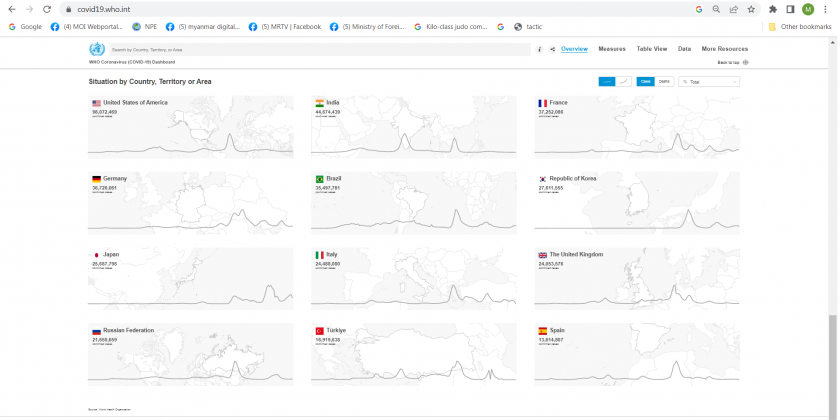Viewport: 840px width, 420px height.
Task: Open the Table View tab
Action: (652, 49)
